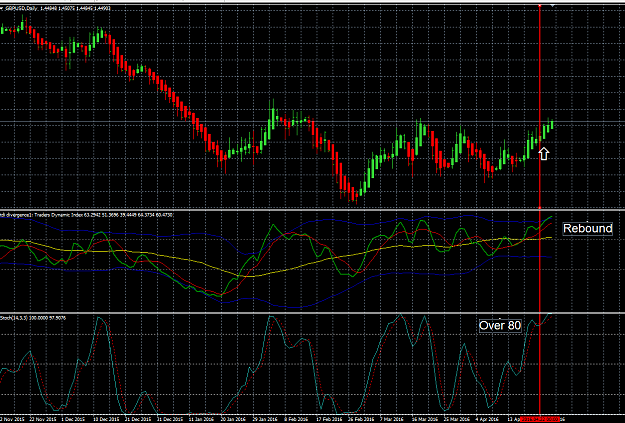Click the chart shift triangle at top

(552, 6)
